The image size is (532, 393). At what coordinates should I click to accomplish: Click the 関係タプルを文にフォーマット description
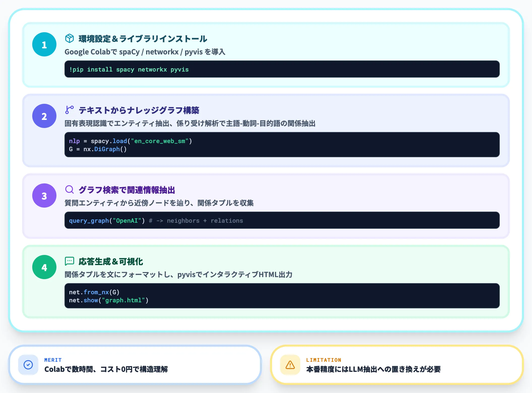(178, 275)
